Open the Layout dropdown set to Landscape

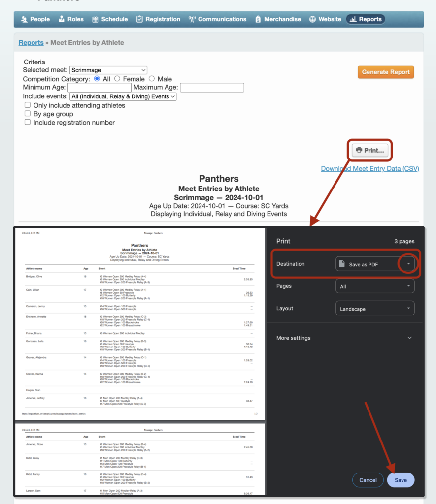coord(375,308)
